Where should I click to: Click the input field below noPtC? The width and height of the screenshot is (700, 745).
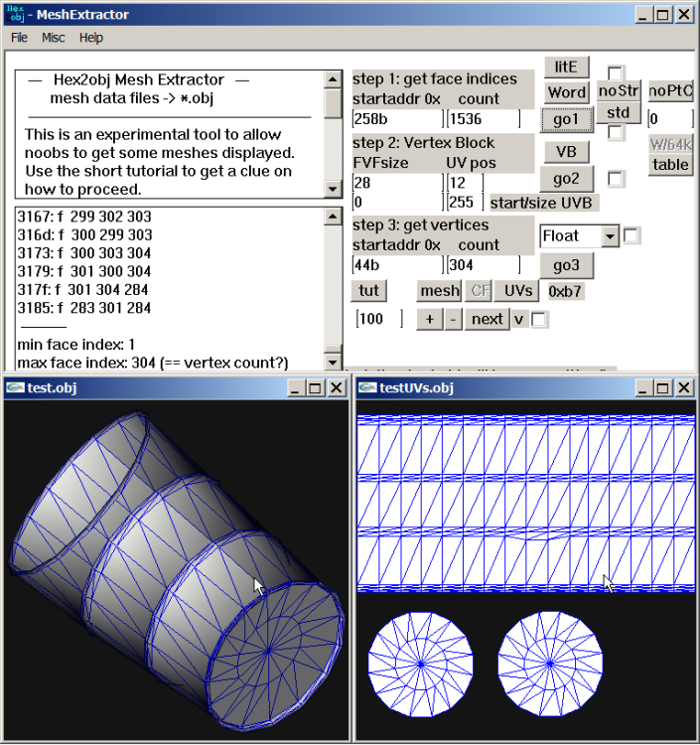click(x=670, y=119)
